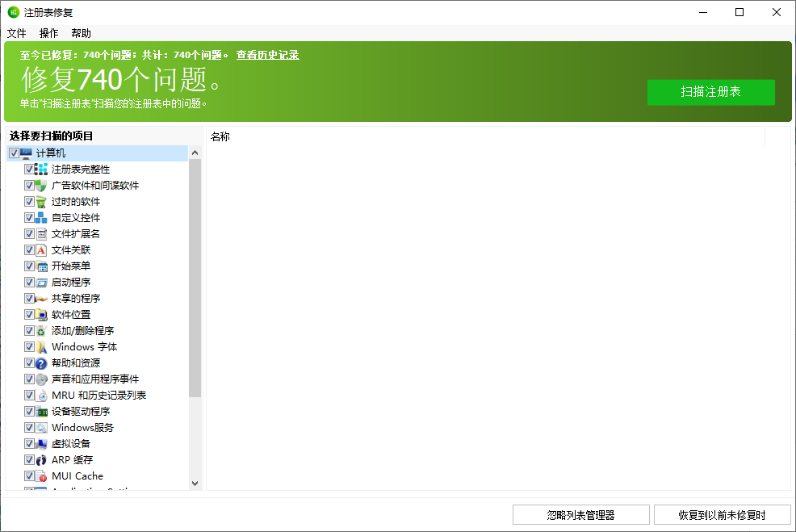Click the 帮助和资源 question-mark icon
The width and height of the screenshot is (796, 532).
(x=40, y=362)
